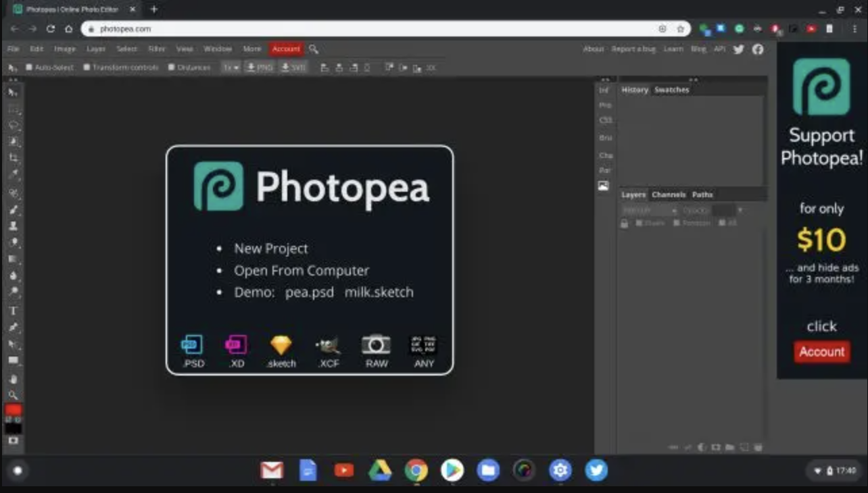Image resolution: width=868 pixels, height=493 pixels.
Task: Click the search magnifier in menu bar
Action: point(314,49)
